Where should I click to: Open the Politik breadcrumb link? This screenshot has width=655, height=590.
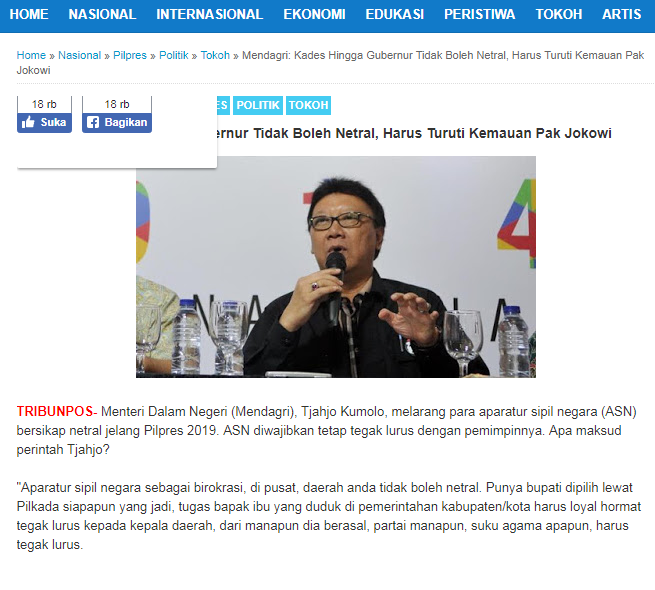pyautogui.click(x=174, y=55)
